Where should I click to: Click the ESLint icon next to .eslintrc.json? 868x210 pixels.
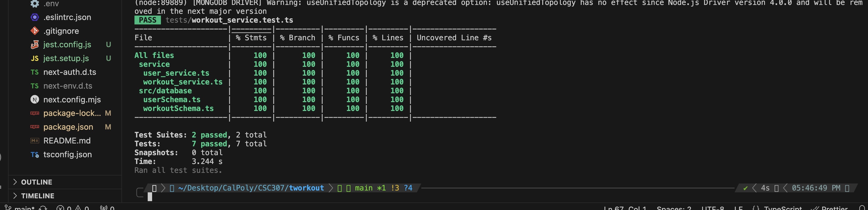[x=35, y=17]
